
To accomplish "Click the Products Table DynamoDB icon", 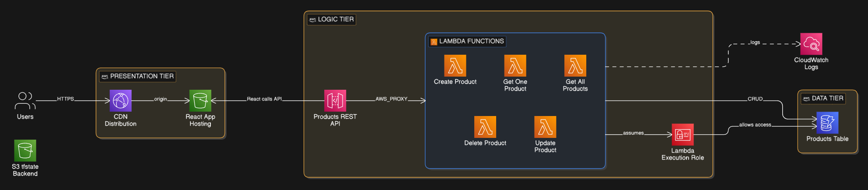I will tap(827, 123).
